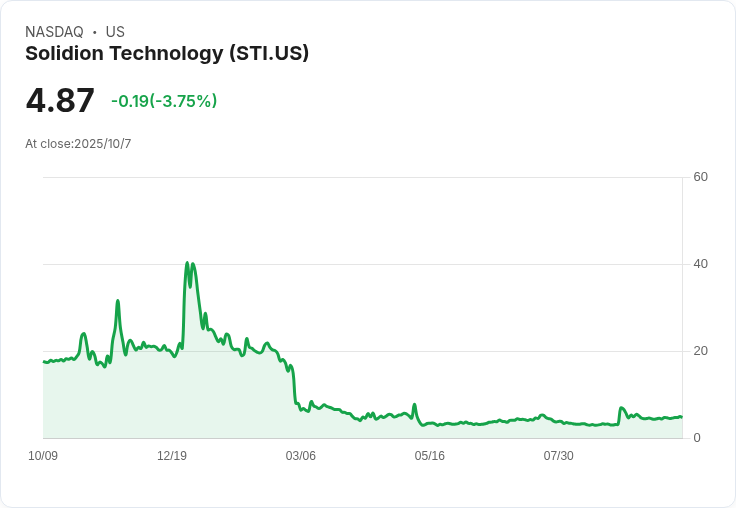Click the -0.19(-3.75%) change value

164,101
